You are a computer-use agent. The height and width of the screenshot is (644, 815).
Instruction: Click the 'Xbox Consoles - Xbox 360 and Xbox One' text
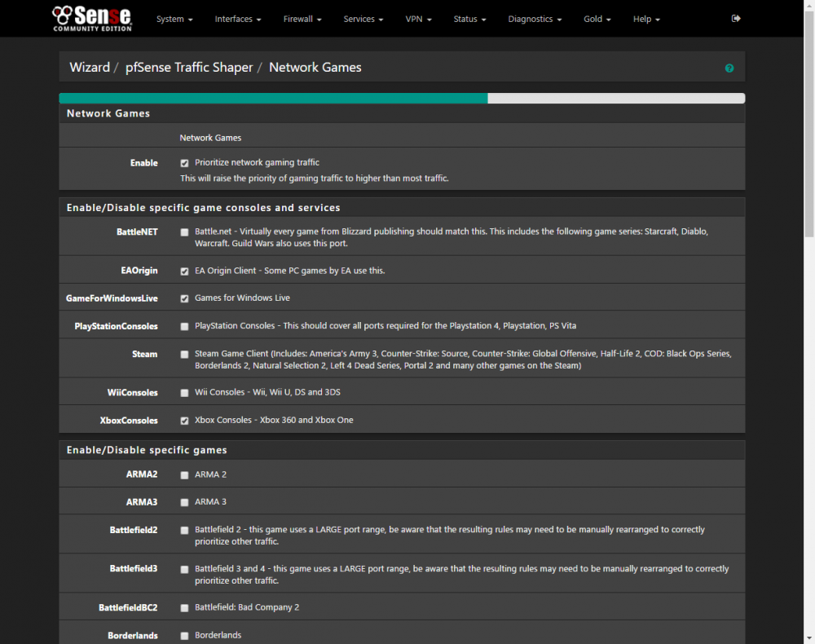coord(274,420)
